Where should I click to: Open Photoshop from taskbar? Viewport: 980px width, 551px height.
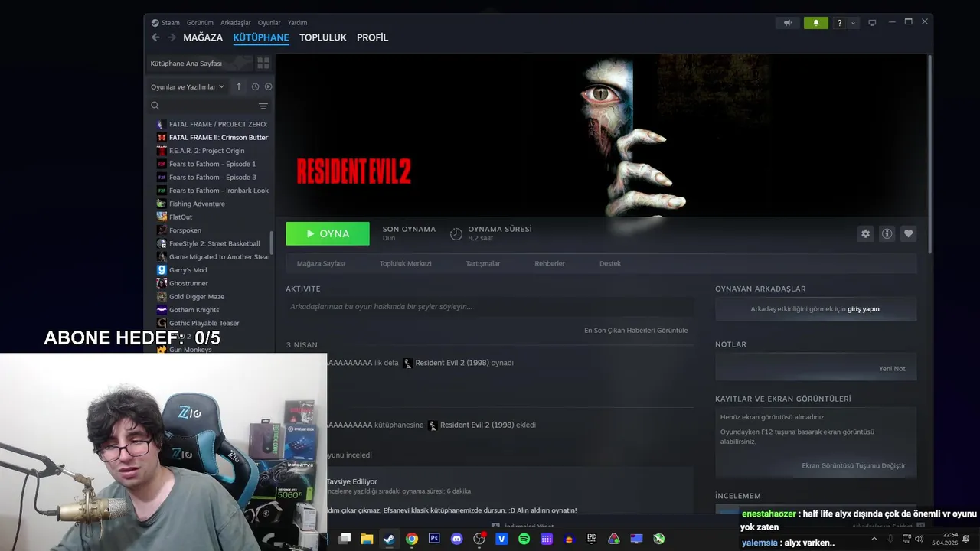coord(434,539)
